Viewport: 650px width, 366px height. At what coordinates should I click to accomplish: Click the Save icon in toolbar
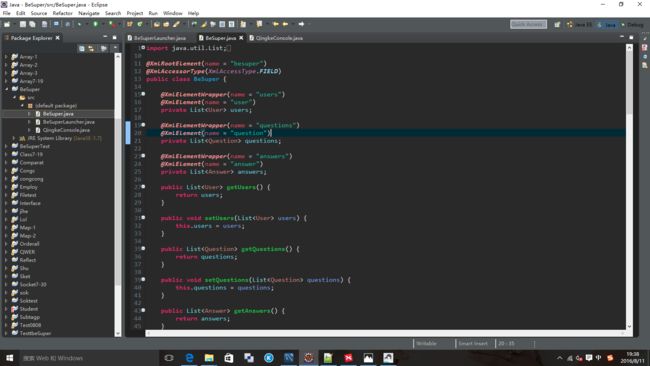23,24
